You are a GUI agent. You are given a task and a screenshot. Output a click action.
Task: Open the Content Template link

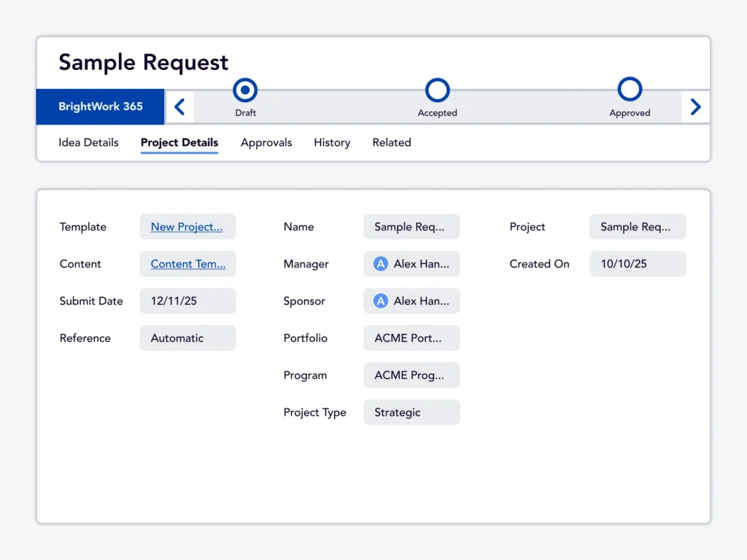[x=187, y=264]
